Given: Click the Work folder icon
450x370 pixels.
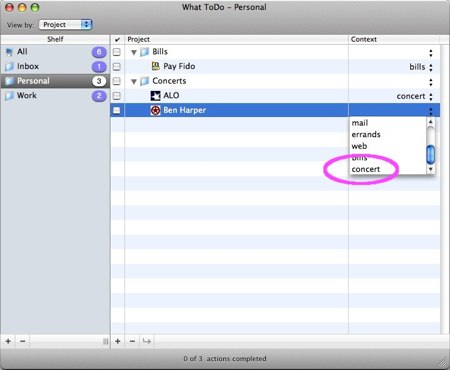Looking at the screenshot, I should (9, 96).
